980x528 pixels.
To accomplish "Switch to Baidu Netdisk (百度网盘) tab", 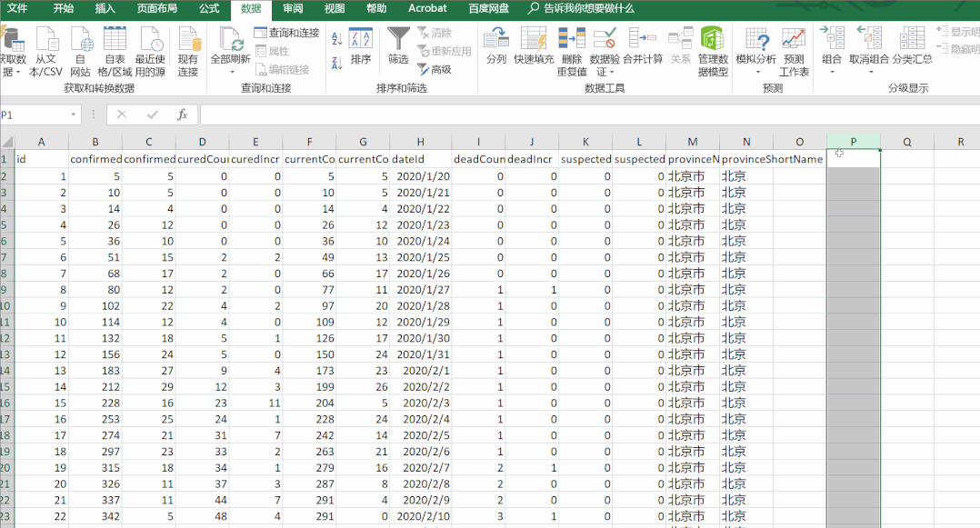I will [489, 9].
